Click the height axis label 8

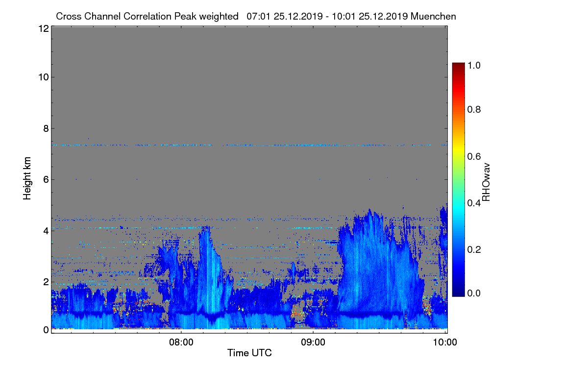coord(45,128)
